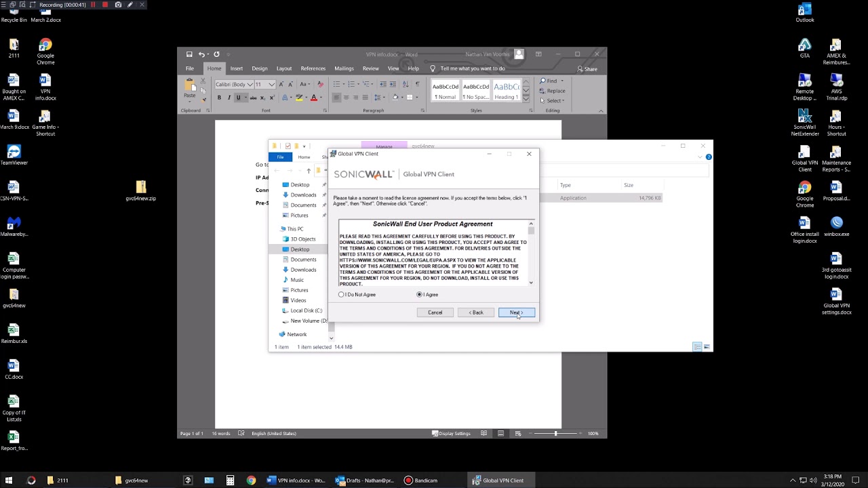
Task: Click the Decrease Font Size icon
Action: coord(290,84)
